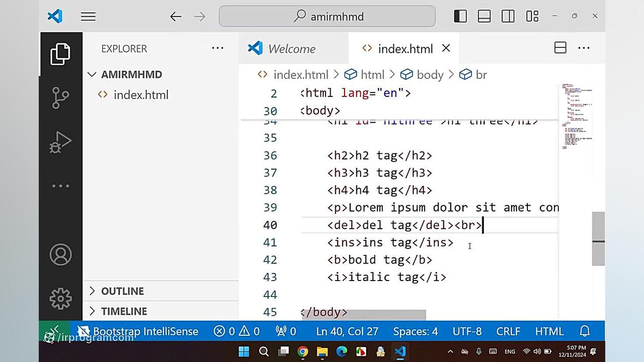Open the hamburger application menu
The width and height of the screenshot is (644, 362).
[x=88, y=17]
